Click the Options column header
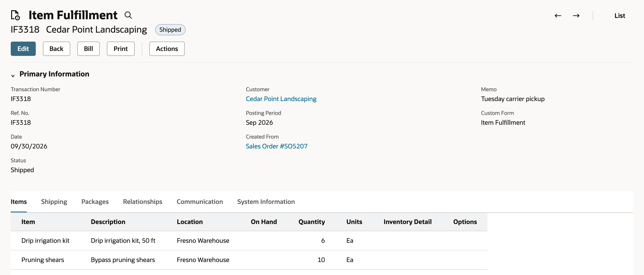The height and width of the screenshot is (275, 644). 465,222
